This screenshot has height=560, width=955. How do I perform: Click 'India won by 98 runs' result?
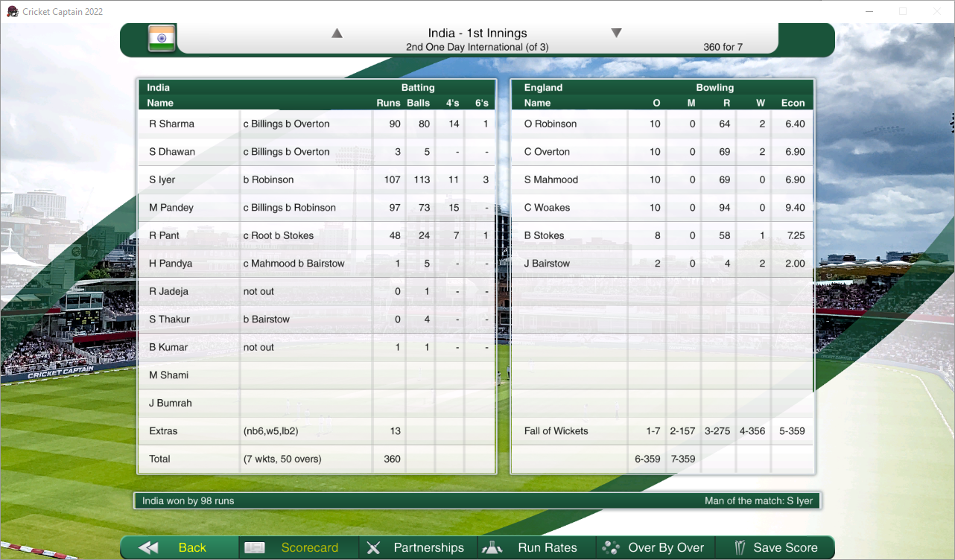[188, 501]
